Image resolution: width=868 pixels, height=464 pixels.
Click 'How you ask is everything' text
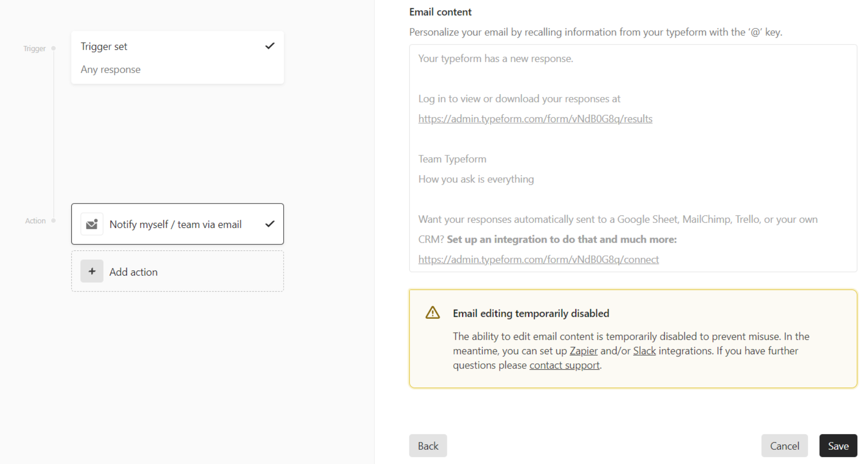coord(476,179)
